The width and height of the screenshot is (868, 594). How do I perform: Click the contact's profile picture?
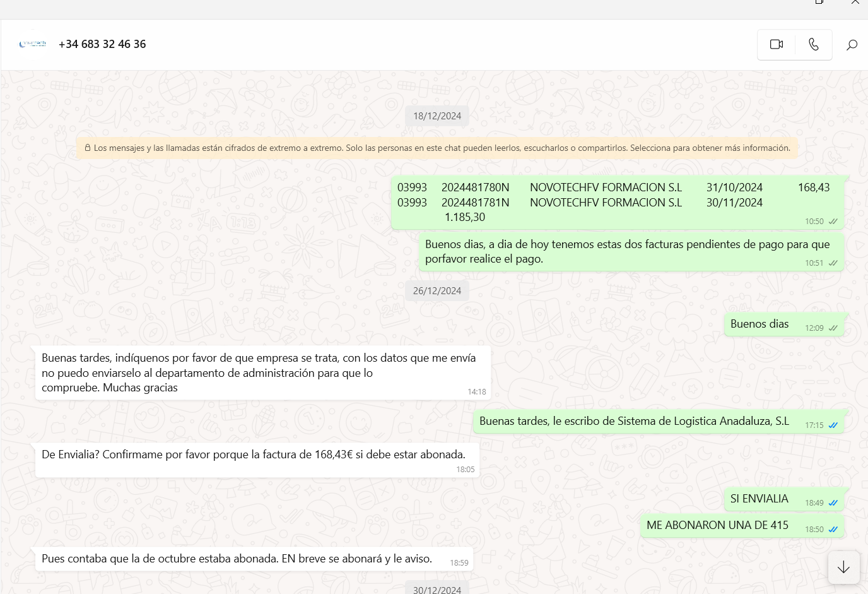coord(33,44)
